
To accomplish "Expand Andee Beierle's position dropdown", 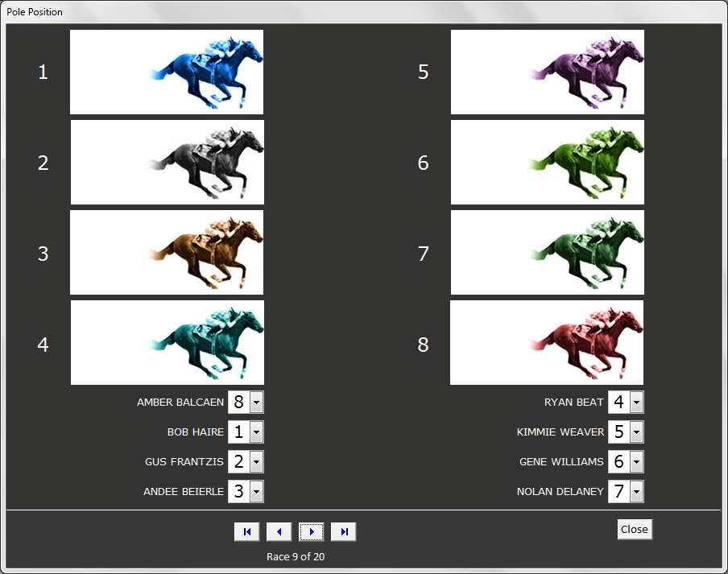I will pyautogui.click(x=256, y=491).
